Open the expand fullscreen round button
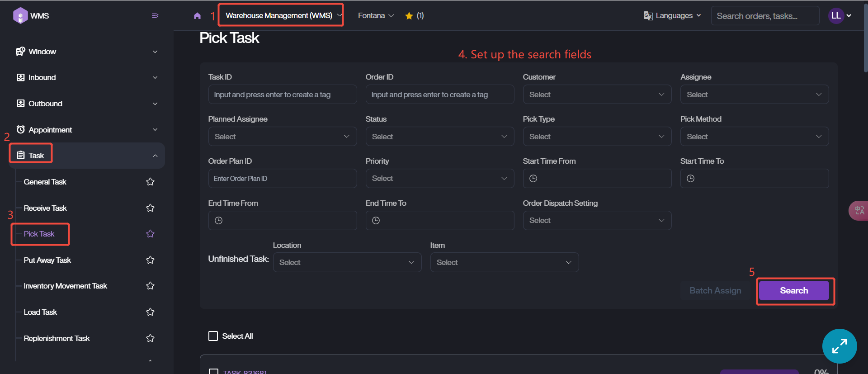Viewport: 868px width, 374px height. [839, 346]
